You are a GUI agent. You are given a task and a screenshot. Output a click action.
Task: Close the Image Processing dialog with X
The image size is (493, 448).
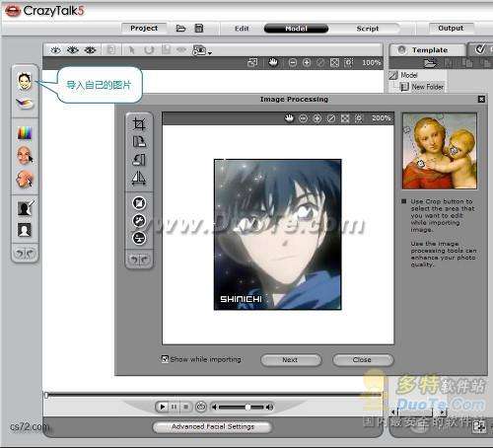click(481, 99)
